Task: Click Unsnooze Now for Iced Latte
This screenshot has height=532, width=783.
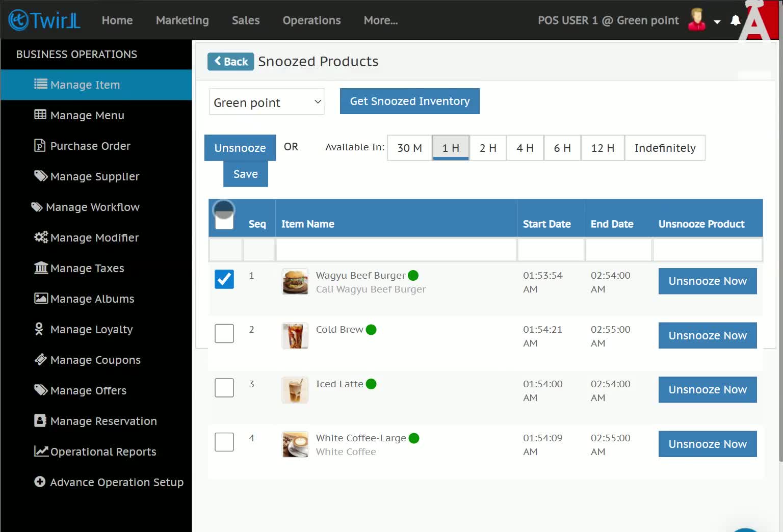Action: pos(708,389)
